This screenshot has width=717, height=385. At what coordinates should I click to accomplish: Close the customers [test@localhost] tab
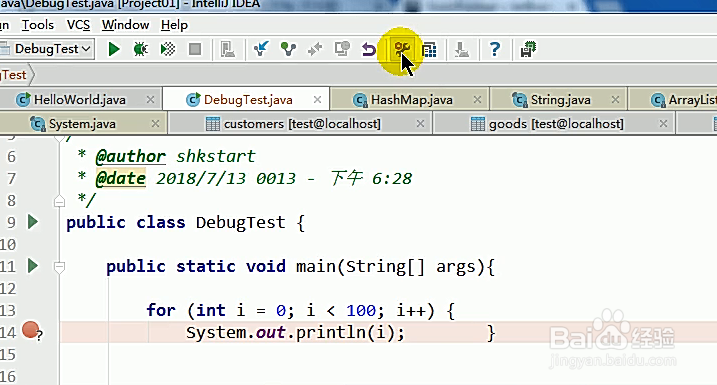click(420, 124)
